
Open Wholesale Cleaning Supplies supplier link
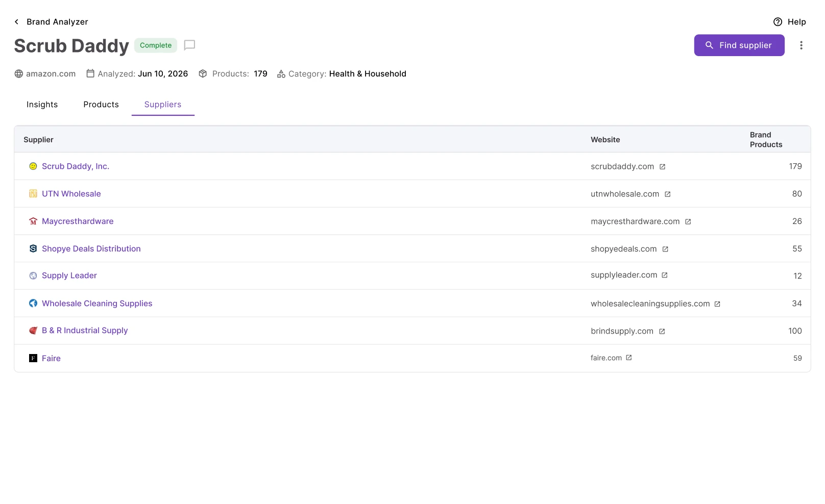click(x=97, y=304)
